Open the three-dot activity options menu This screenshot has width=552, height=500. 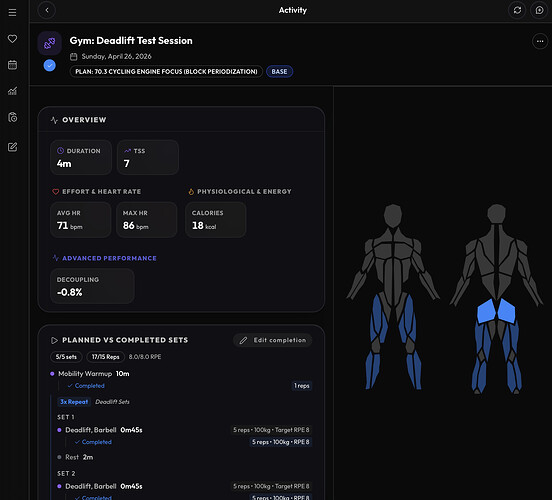540,41
